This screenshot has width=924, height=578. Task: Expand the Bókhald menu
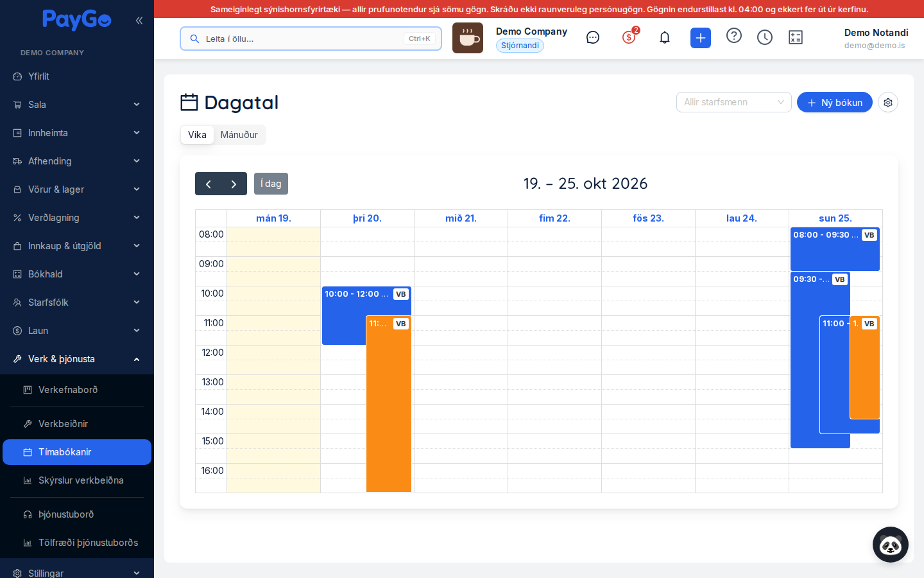pyautogui.click(x=77, y=274)
